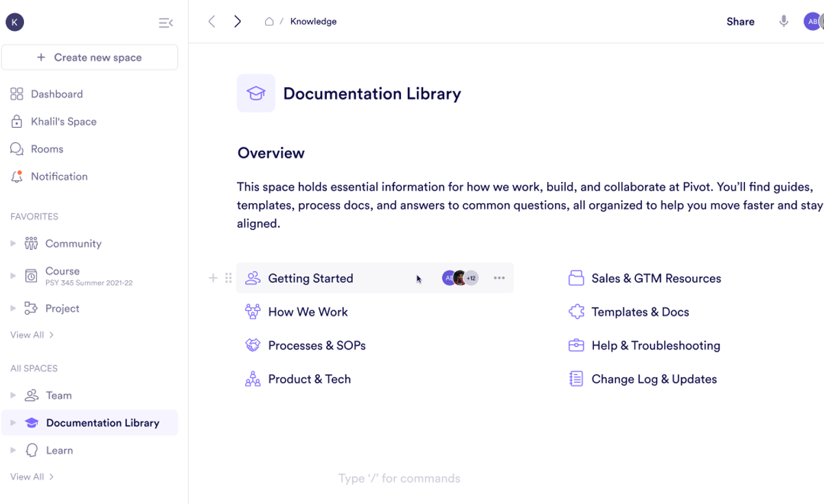
Task: Click the plus icon beside Getting Started
Action: pos(213,278)
